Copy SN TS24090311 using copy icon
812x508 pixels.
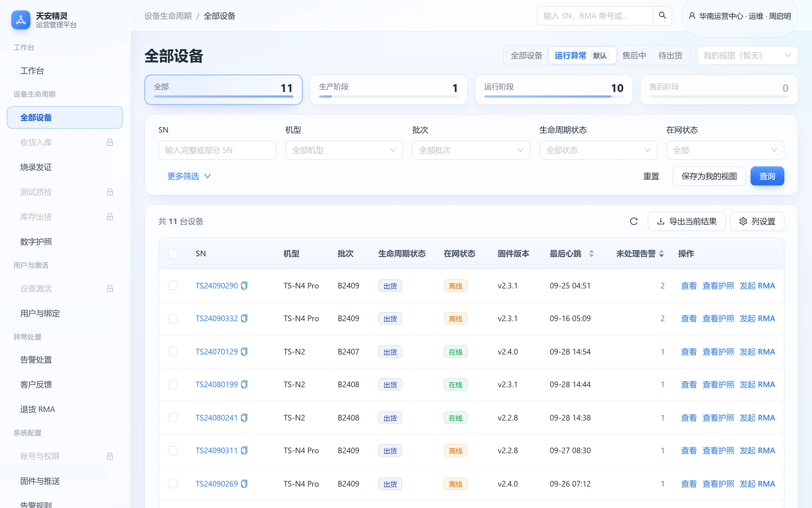244,450
